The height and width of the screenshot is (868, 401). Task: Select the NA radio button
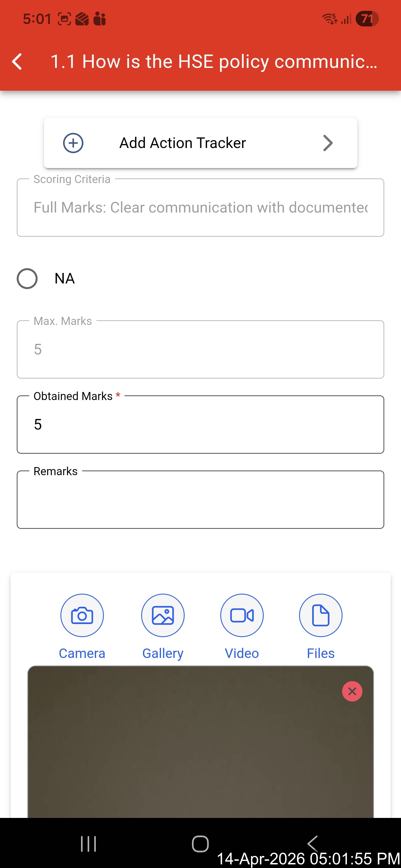(x=27, y=279)
